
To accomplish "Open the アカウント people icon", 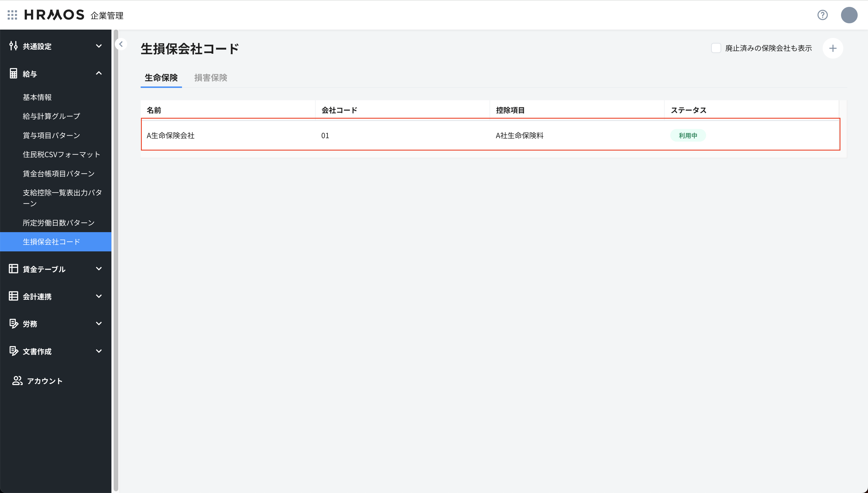I will (18, 381).
